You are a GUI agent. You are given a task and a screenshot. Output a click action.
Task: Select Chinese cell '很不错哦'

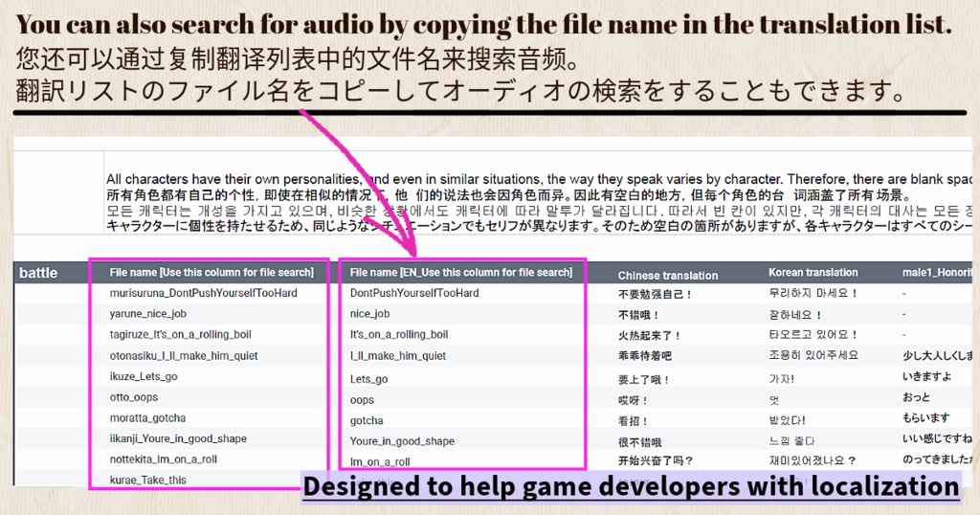pos(639,442)
